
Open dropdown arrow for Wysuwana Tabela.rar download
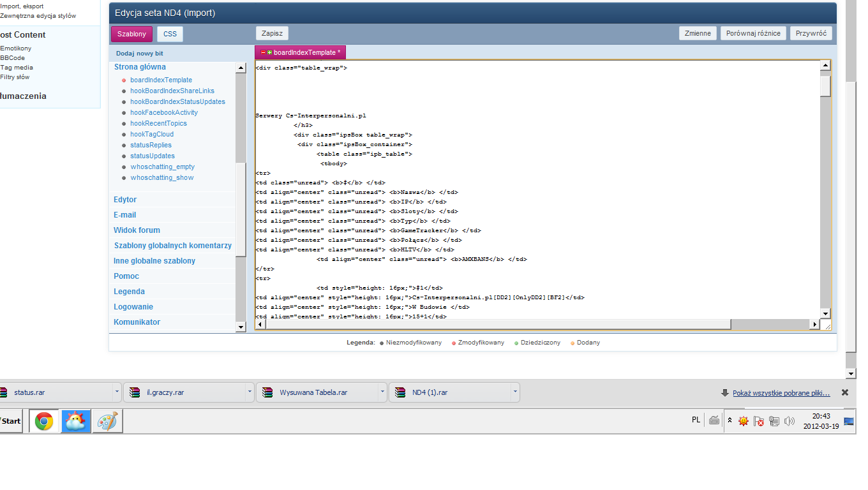[382, 392]
